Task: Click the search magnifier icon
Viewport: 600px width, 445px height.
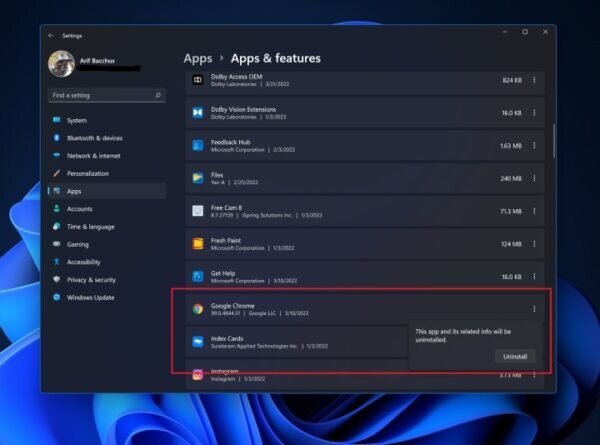Action: tap(158, 95)
